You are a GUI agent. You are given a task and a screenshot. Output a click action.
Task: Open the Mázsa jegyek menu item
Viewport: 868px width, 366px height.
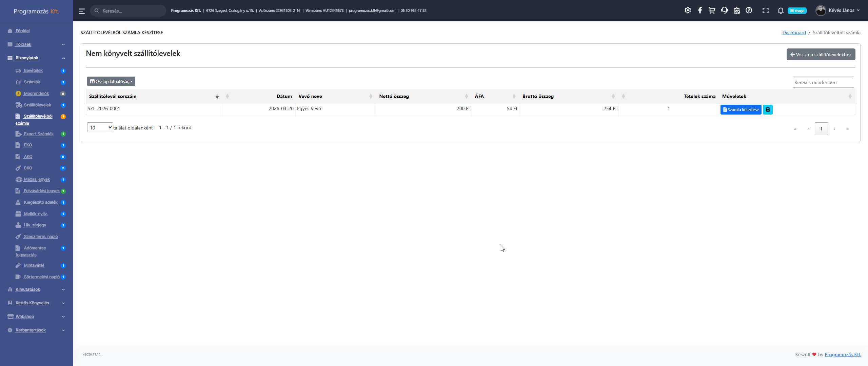click(x=37, y=179)
